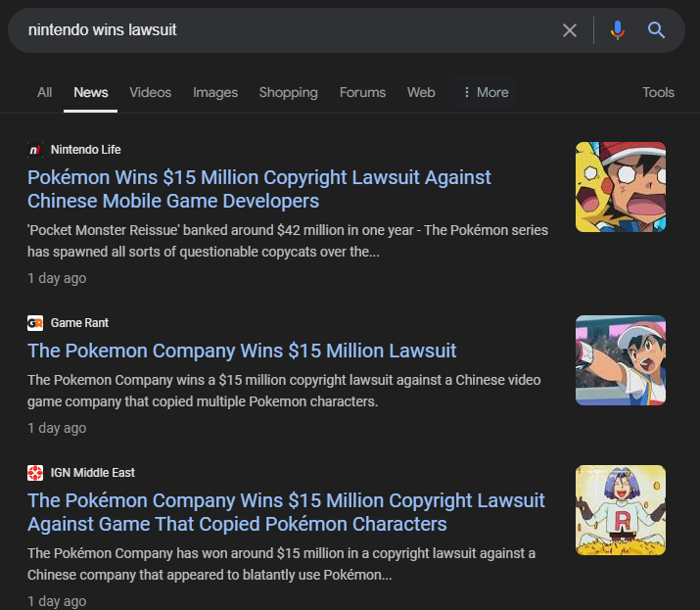Image resolution: width=700 pixels, height=610 pixels.
Task: Click the Nintendo Life favicon
Action: click(x=35, y=150)
